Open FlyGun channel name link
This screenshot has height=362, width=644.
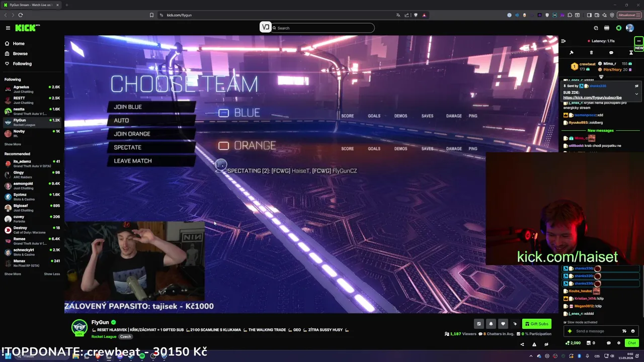click(x=100, y=322)
